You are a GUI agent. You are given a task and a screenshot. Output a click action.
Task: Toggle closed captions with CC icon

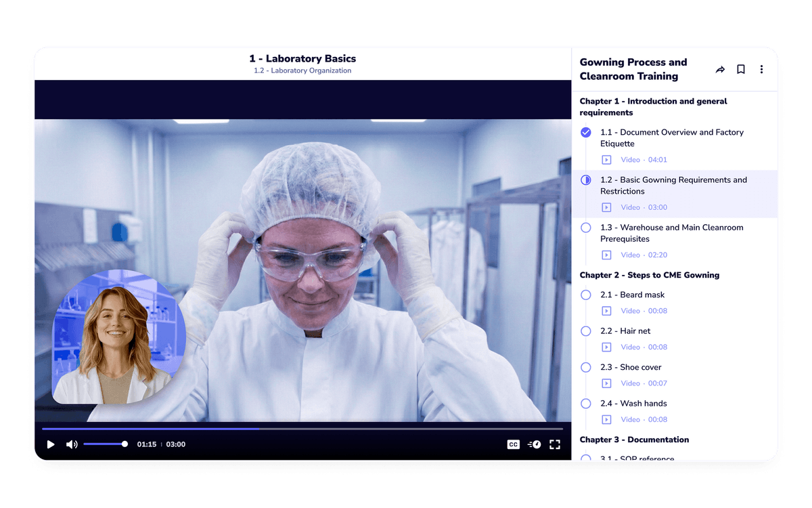point(513,444)
